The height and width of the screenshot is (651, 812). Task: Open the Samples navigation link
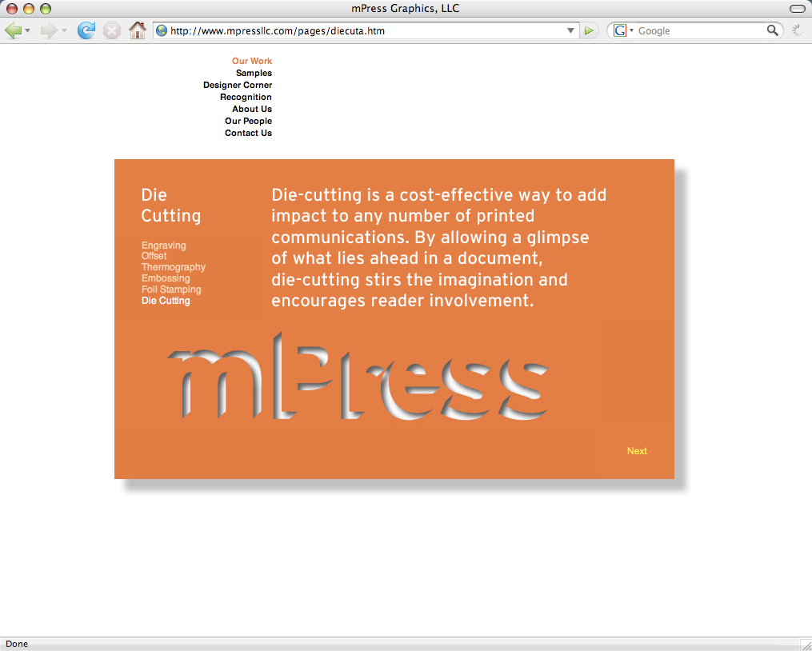254,73
